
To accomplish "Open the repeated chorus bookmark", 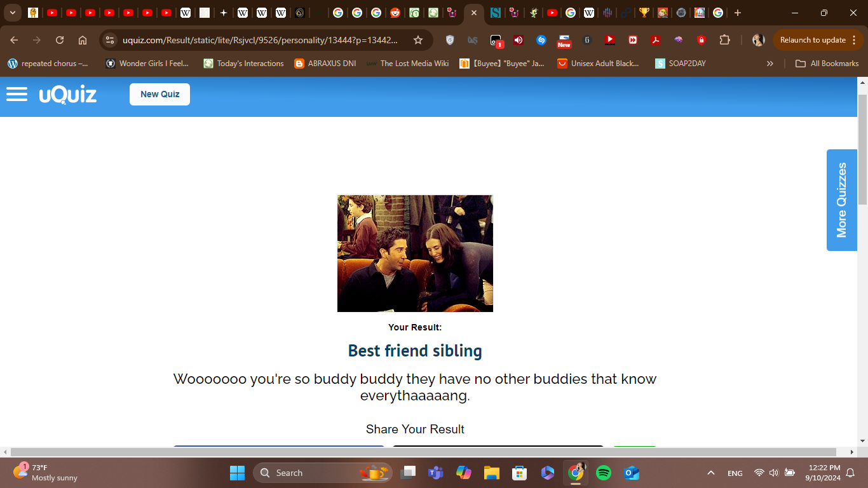I will point(48,64).
